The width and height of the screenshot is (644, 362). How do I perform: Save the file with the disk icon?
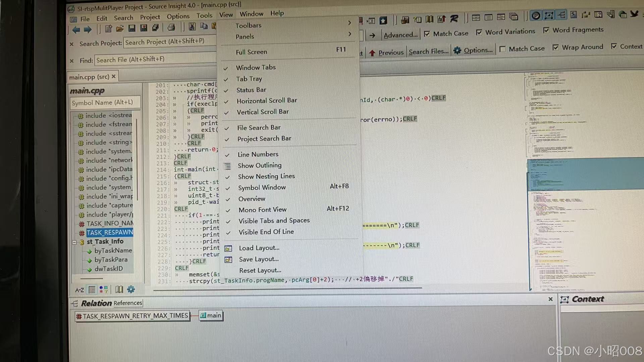pyautogui.click(x=132, y=28)
